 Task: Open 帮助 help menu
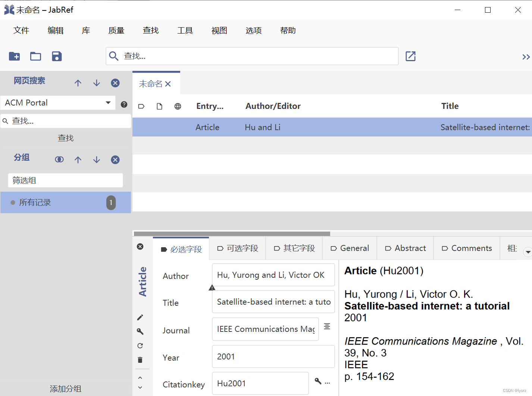click(x=288, y=30)
